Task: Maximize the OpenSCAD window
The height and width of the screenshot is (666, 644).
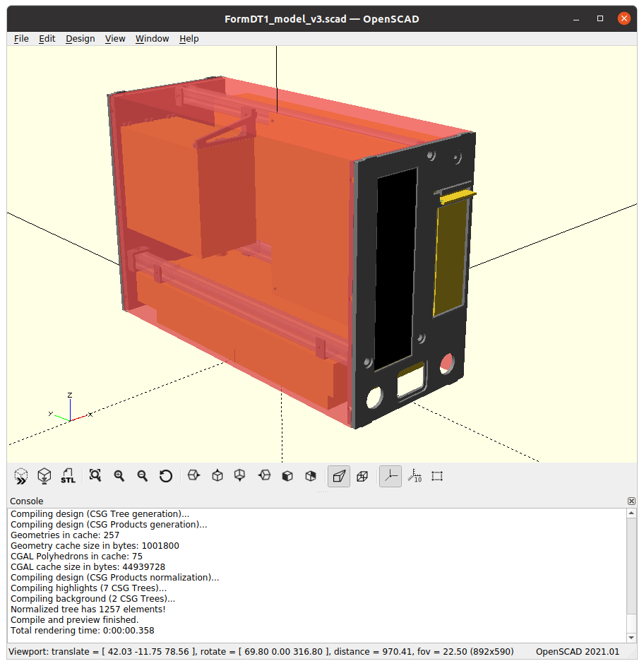Action: [600, 18]
